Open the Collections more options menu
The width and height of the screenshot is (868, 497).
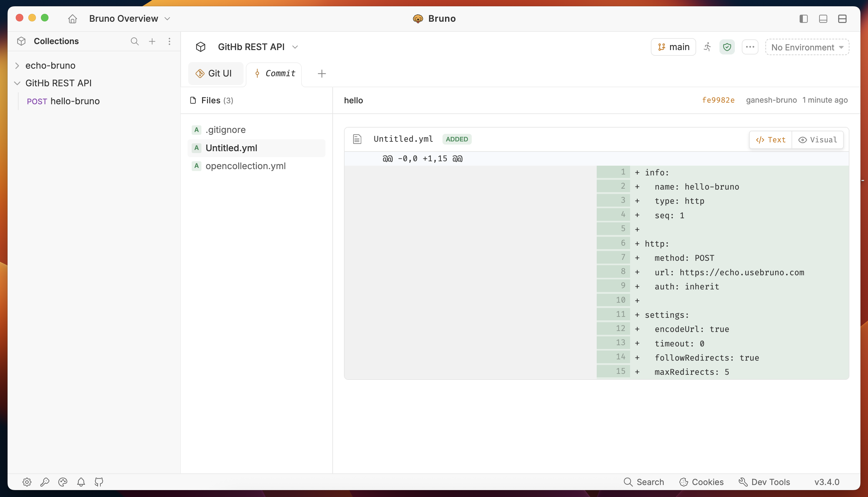tap(169, 41)
